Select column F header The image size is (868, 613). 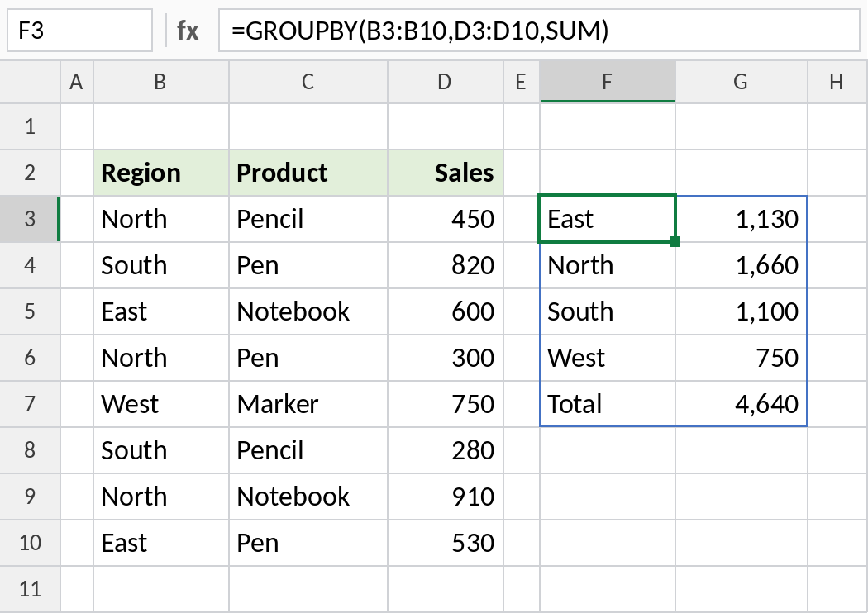(608, 82)
